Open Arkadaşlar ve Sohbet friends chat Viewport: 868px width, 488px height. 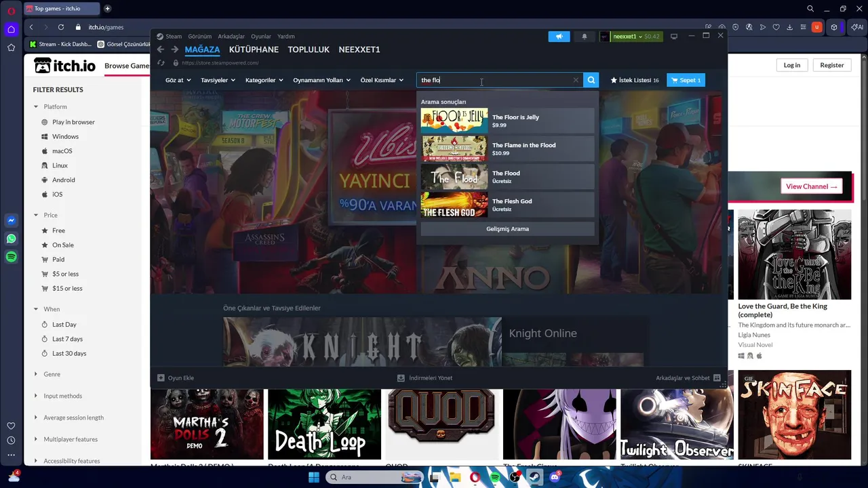(688, 378)
